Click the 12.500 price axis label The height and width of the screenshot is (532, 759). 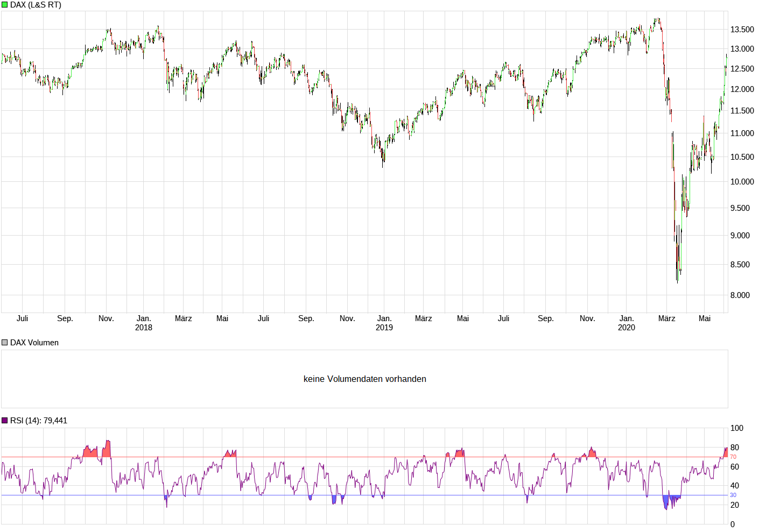tap(742, 69)
